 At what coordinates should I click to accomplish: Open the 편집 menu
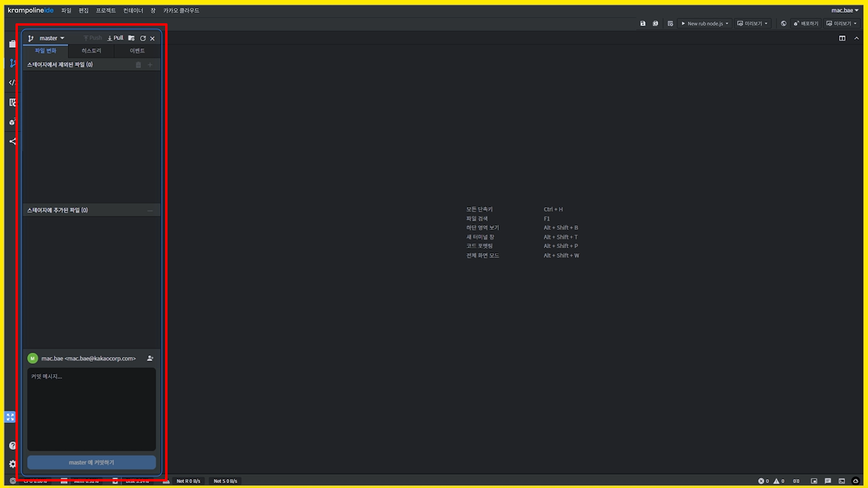[83, 10]
